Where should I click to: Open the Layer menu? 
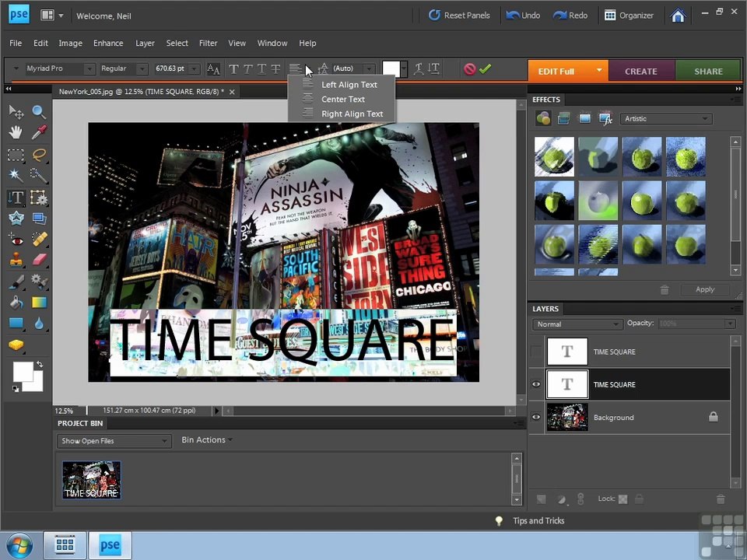pyautogui.click(x=145, y=43)
